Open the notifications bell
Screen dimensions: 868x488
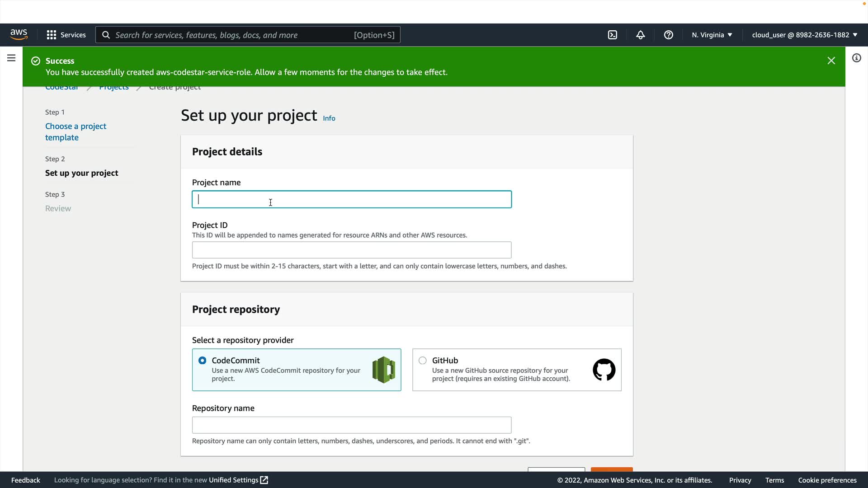click(640, 35)
